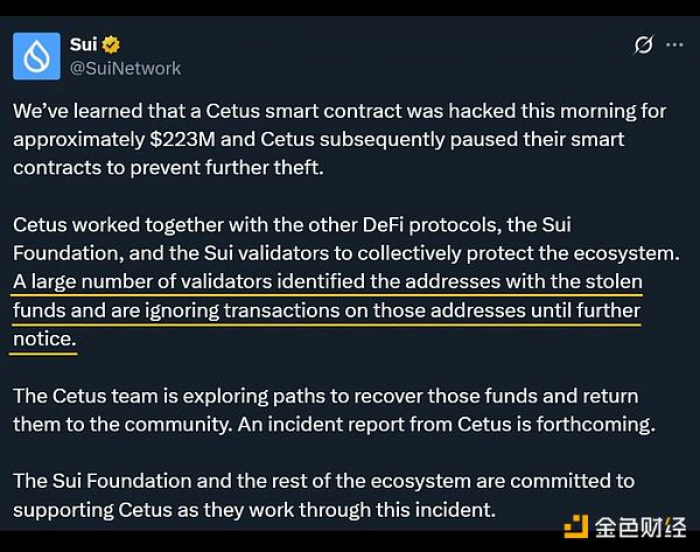Click the @SuiNetwork handle

tap(125, 68)
